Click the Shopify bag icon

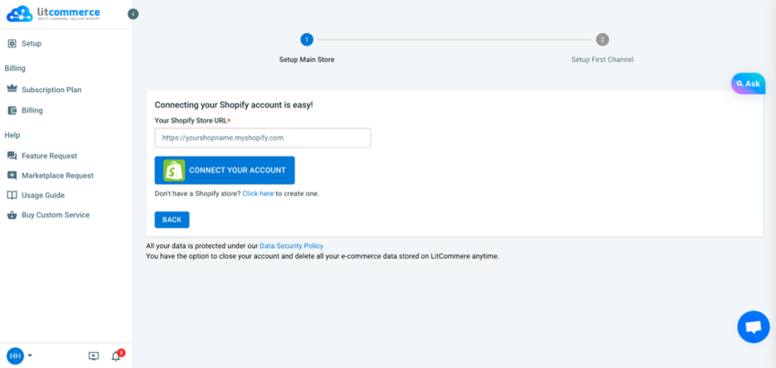174,170
